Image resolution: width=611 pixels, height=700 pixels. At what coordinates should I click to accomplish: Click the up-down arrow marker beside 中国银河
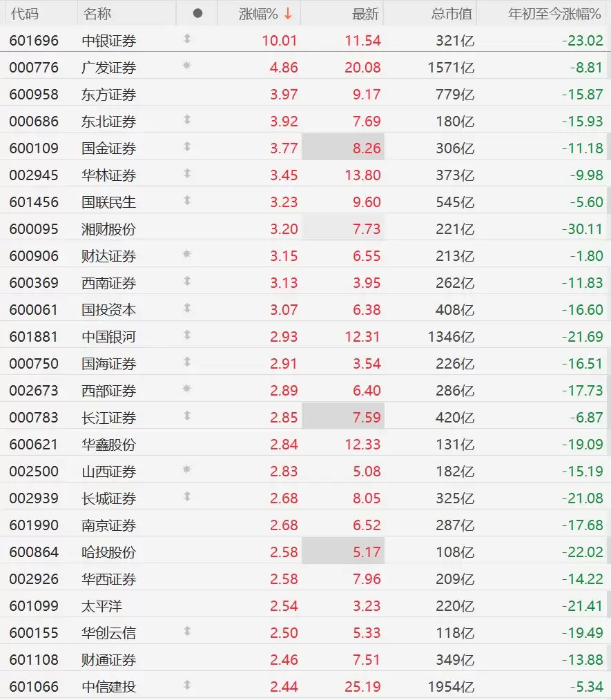point(187,335)
